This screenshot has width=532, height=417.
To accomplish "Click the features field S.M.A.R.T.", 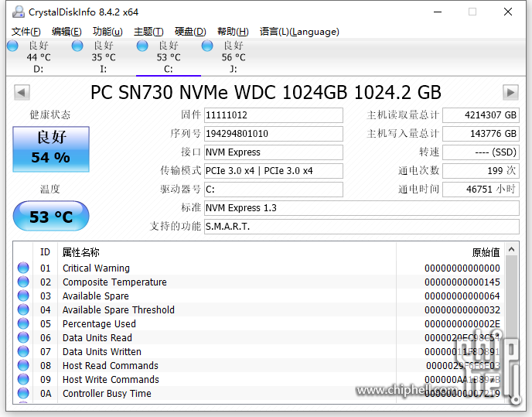I will (x=362, y=227).
